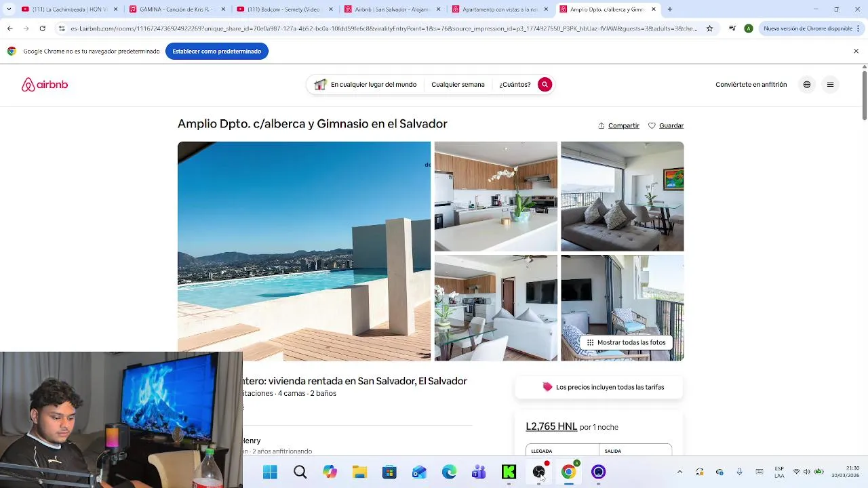
Task: Open the kitchen with orchid photo
Action: pos(496,196)
